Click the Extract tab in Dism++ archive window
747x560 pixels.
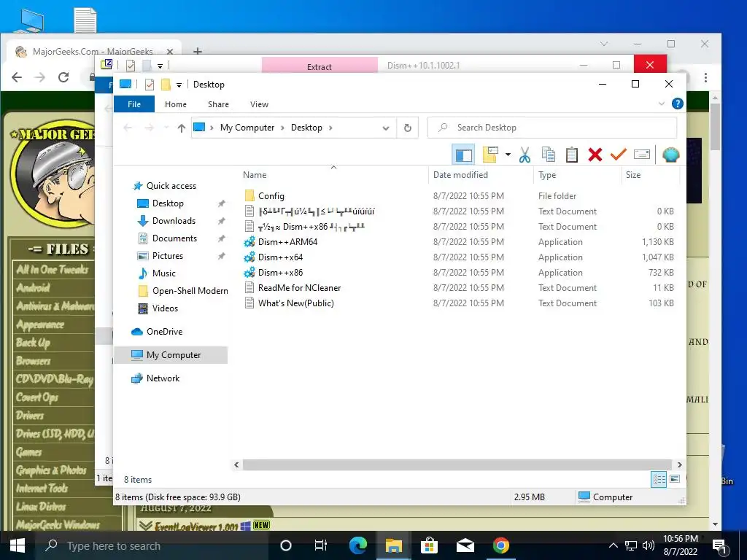pos(320,66)
